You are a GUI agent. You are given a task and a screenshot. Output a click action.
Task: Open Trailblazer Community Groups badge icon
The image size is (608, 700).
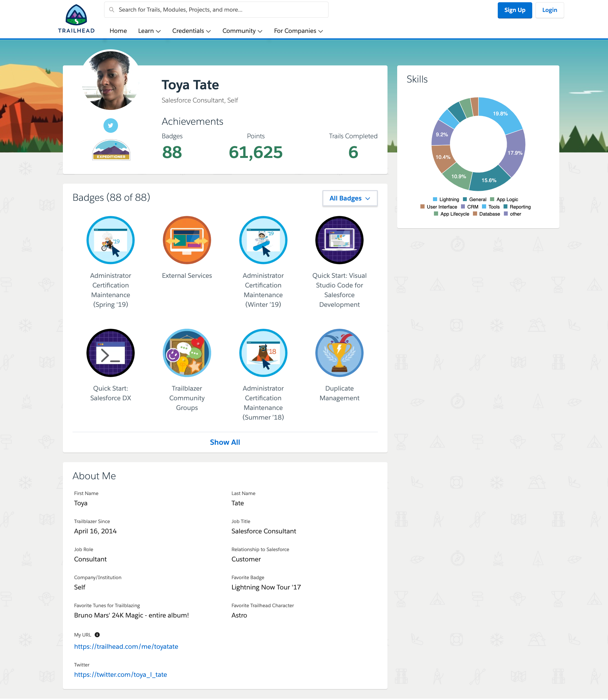(187, 353)
